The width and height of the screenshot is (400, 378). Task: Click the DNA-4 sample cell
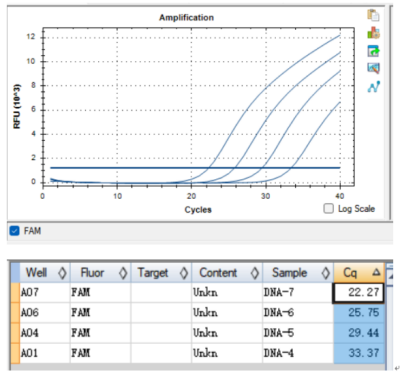[298, 353]
